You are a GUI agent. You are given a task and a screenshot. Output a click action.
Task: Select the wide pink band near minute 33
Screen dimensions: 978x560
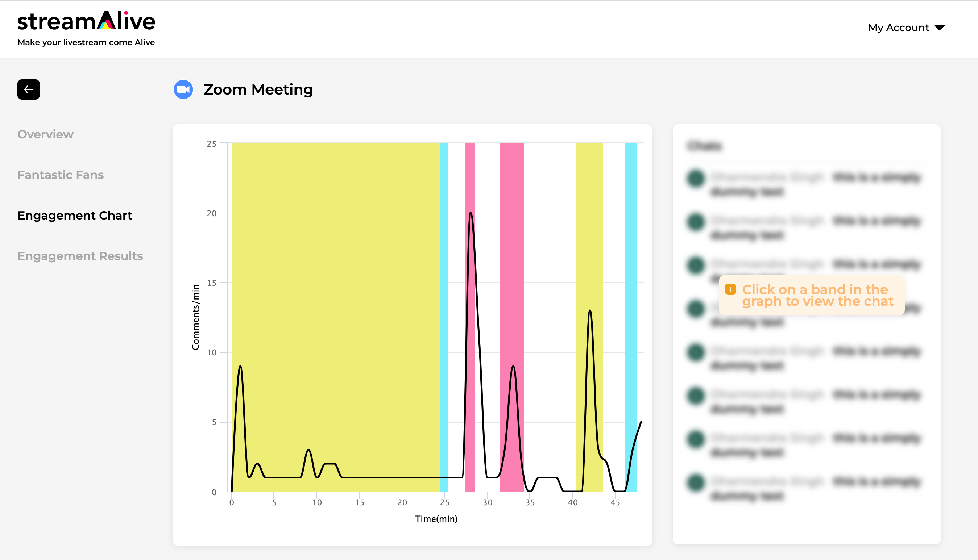click(511, 317)
